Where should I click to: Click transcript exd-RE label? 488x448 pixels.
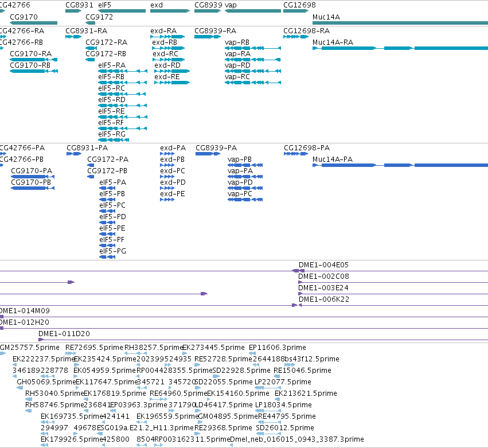[x=167, y=77]
